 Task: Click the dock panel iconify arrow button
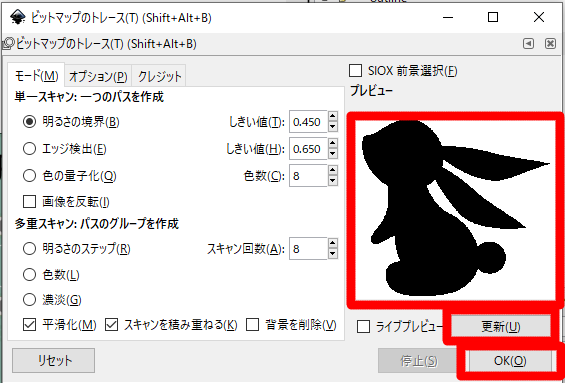[529, 44]
